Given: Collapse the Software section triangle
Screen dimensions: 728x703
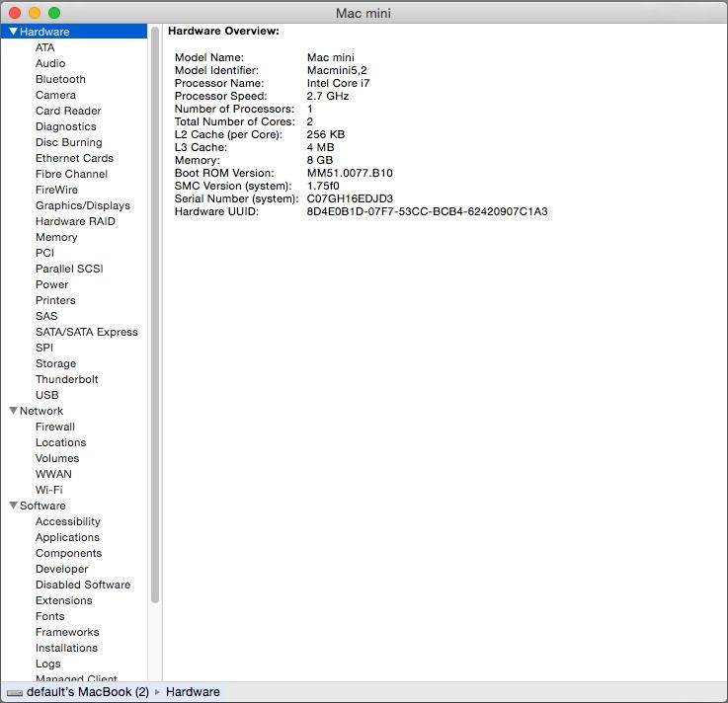Looking at the screenshot, I should tap(13, 506).
